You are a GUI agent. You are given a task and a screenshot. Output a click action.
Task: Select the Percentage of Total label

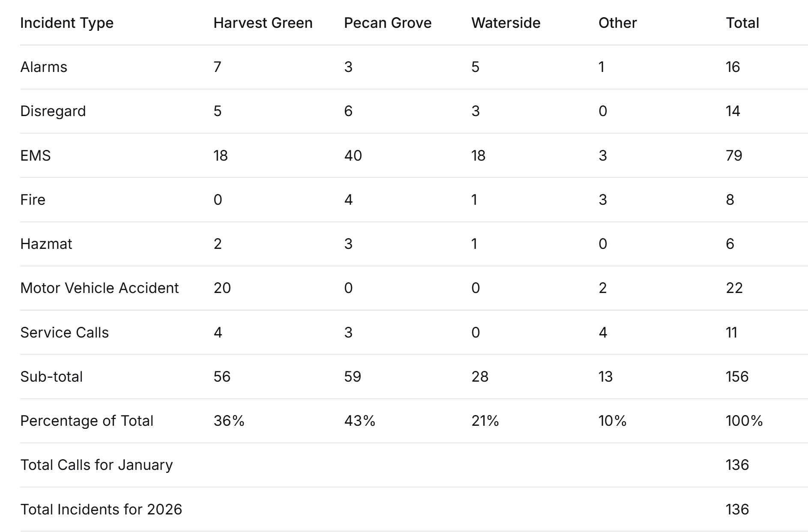pyautogui.click(x=87, y=421)
